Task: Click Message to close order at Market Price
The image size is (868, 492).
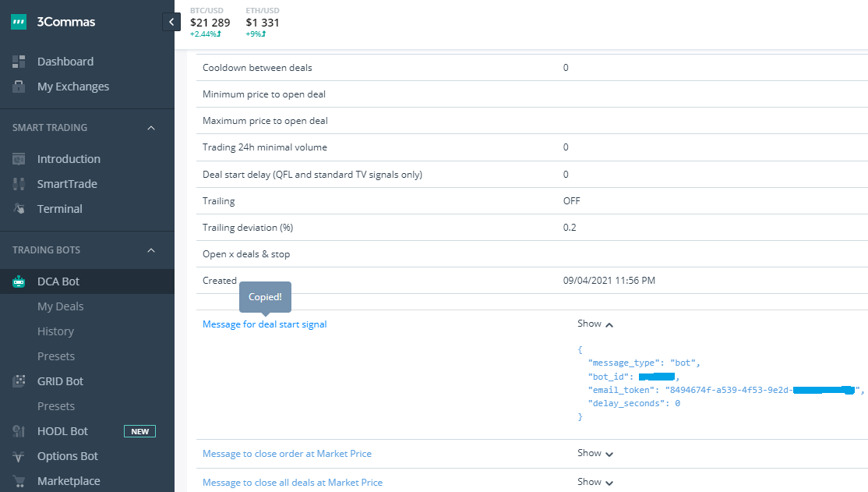Action: pyautogui.click(x=287, y=454)
